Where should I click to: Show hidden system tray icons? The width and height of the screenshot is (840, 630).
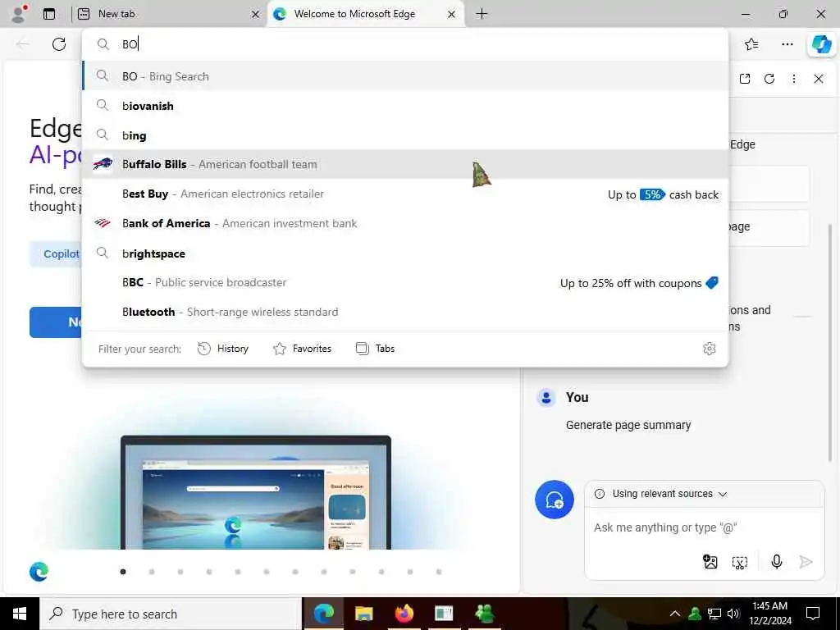click(x=675, y=614)
